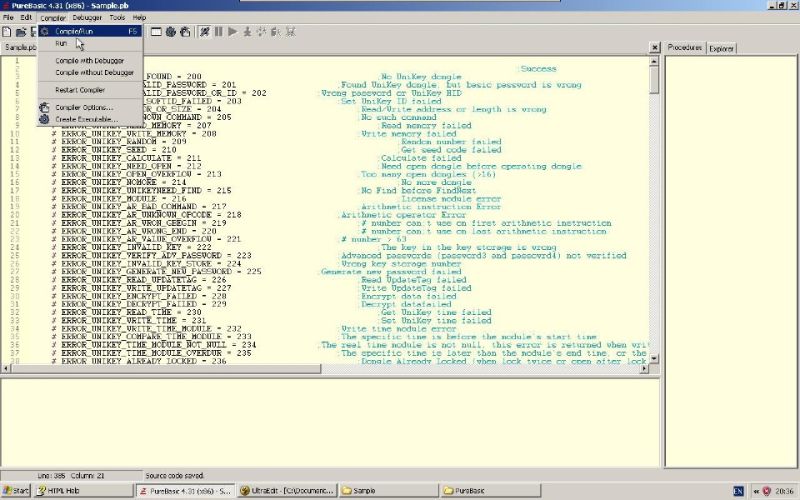Select Run in the Compiler menu
This screenshot has height=500, width=800.
pyautogui.click(x=90, y=43)
